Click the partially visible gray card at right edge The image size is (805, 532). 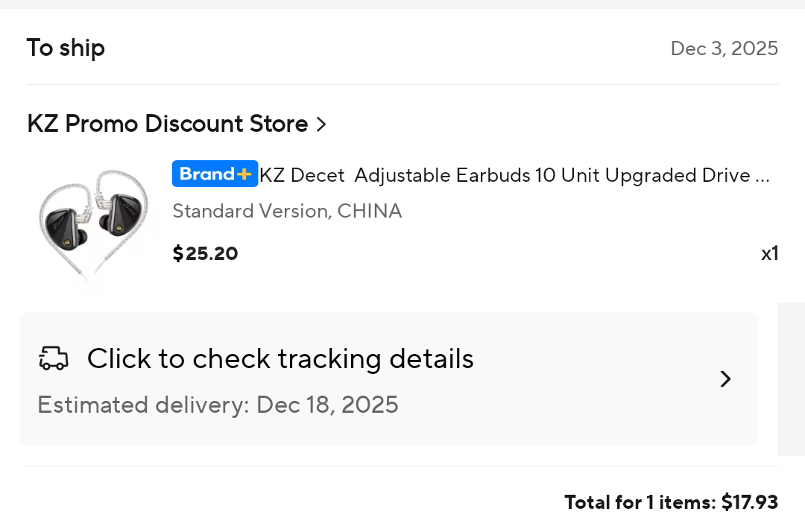[x=792, y=379]
